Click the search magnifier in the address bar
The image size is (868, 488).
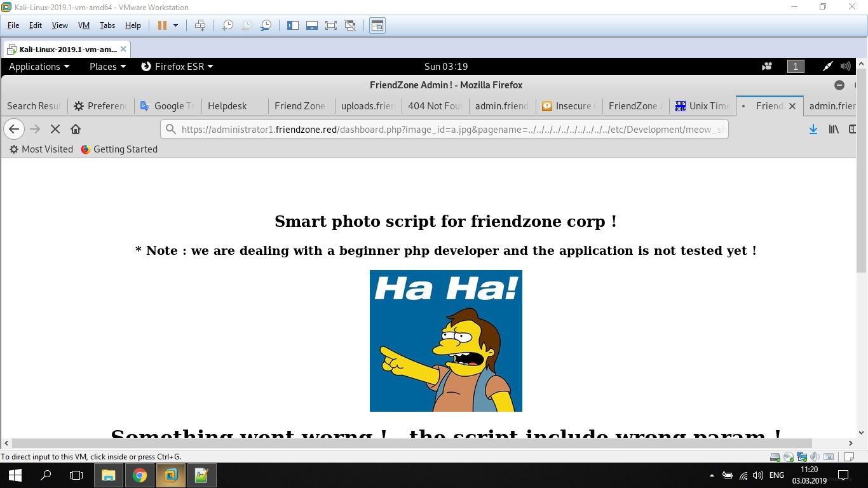coord(170,129)
